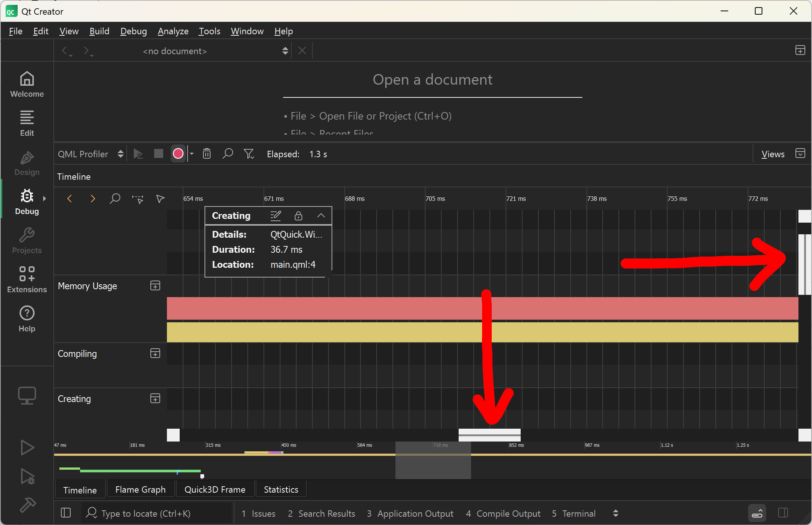This screenshot has width=812, height=525.
Task: Open Compile Output pane
Action: 503,513
